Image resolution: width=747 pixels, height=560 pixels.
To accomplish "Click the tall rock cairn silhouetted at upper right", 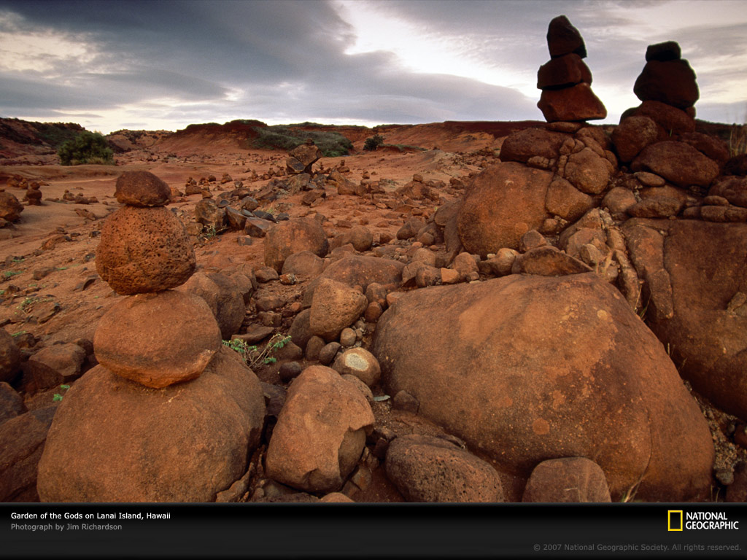I will pos(568,73).
